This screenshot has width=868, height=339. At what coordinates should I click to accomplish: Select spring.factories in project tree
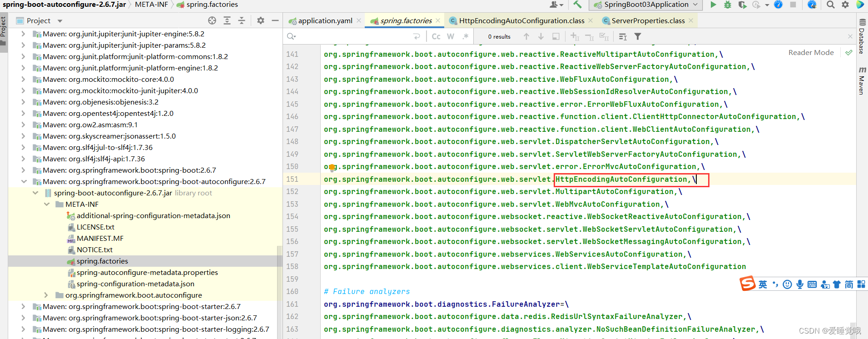(102, 261)
